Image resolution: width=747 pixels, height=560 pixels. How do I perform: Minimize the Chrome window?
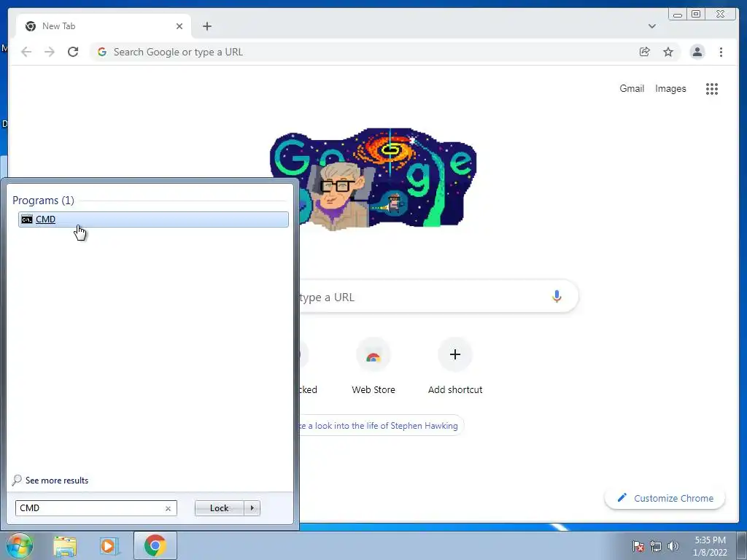[678, 15]
